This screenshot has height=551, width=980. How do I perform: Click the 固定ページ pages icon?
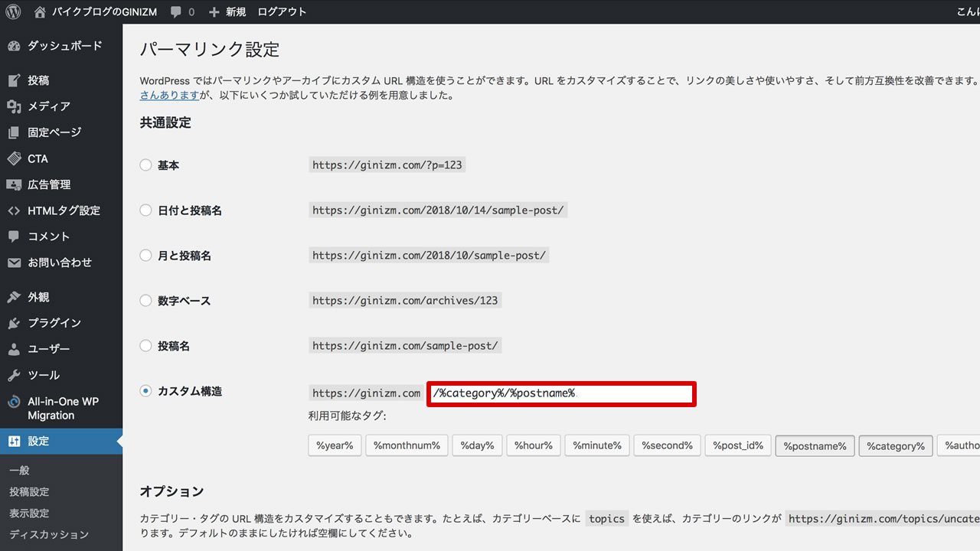coord(14,132)
